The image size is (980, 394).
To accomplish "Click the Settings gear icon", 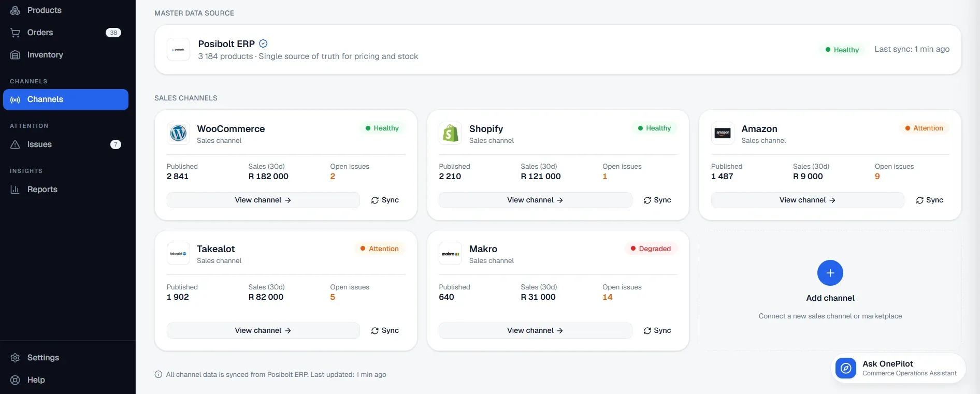I will click(16, 358).
